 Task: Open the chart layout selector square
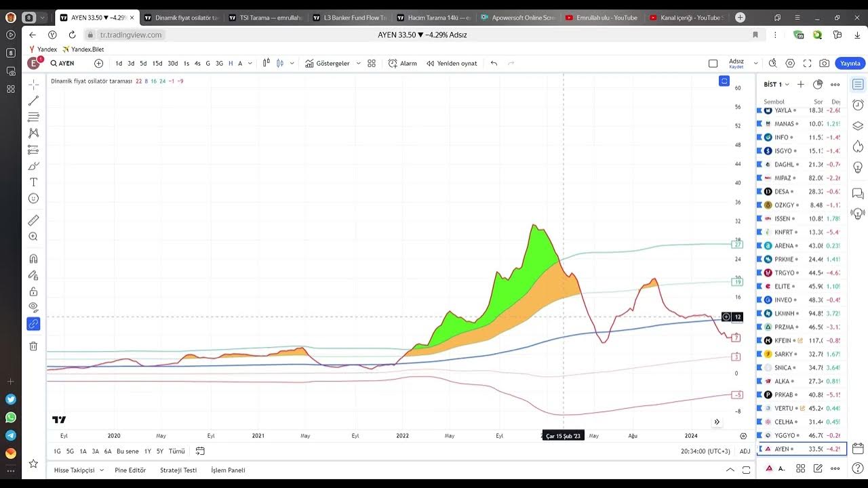(713, 63)
